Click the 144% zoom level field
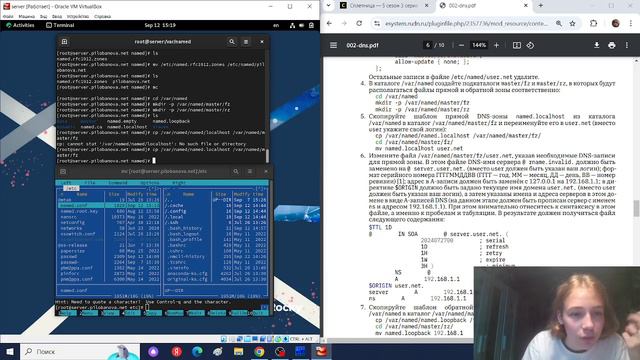This screenshot has height=360, width=640. click(479, 45)
